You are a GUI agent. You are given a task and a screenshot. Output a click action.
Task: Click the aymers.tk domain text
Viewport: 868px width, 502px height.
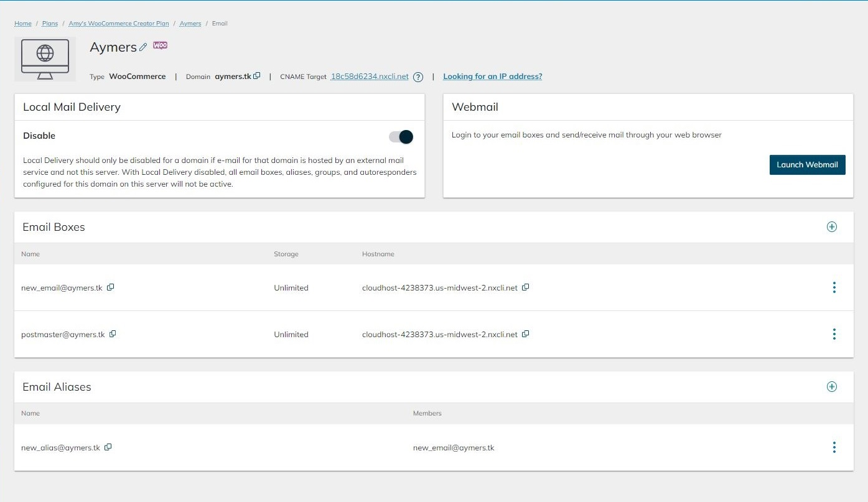point(233,77)
